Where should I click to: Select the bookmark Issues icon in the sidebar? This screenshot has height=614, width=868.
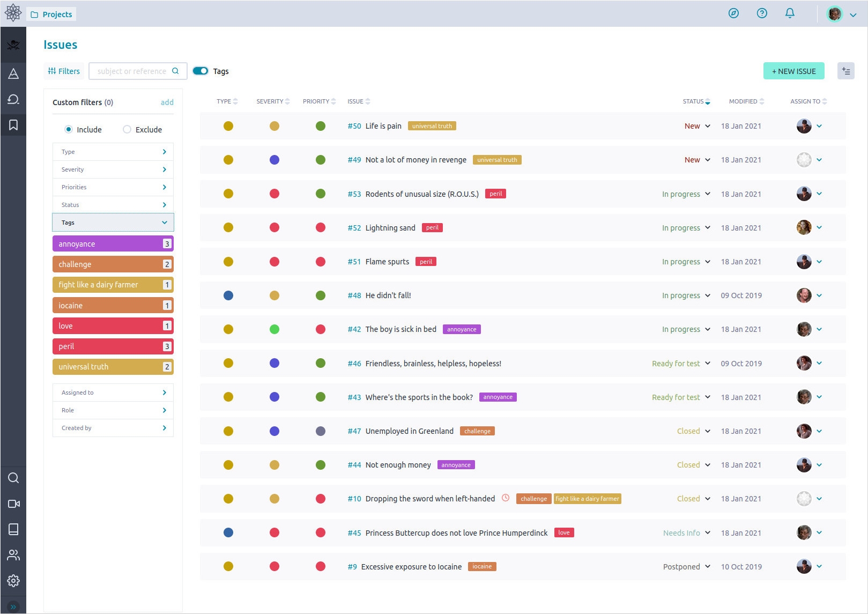click(x=13, y=125)
